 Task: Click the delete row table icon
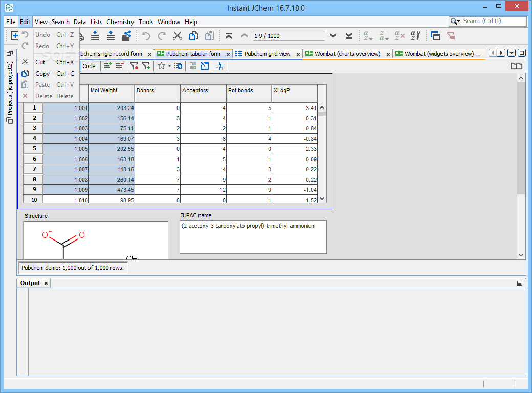click(119, 66)
